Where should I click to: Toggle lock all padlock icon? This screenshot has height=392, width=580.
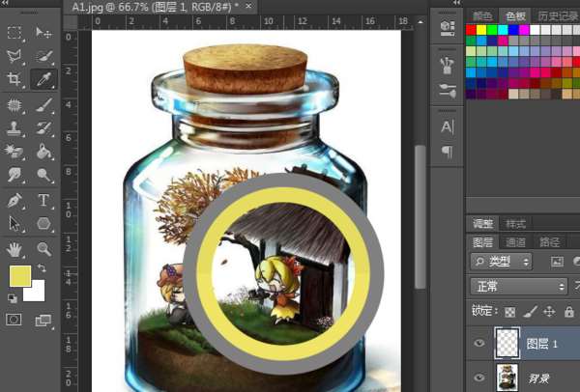569,312
